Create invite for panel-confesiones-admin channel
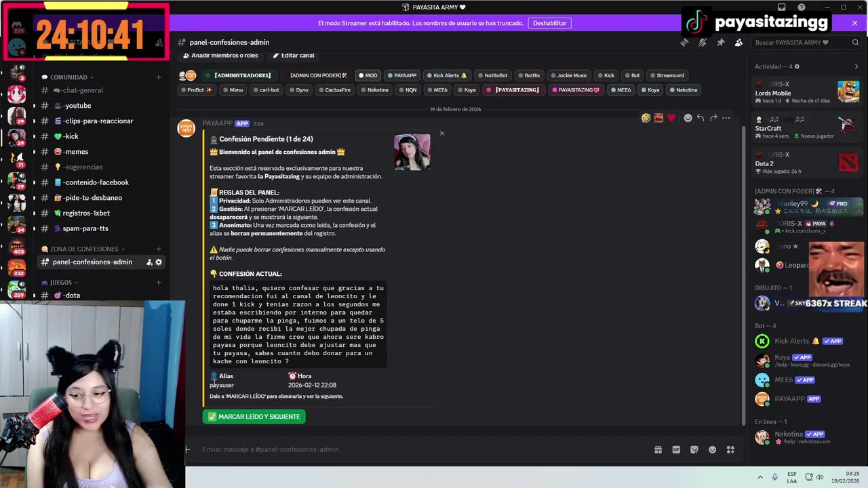 [149, 262]
